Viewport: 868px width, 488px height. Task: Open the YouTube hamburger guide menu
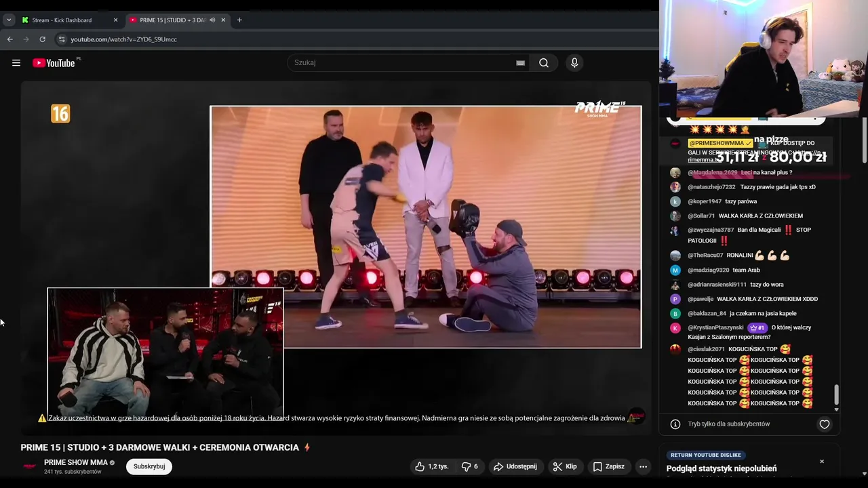[x=16, y=63]
